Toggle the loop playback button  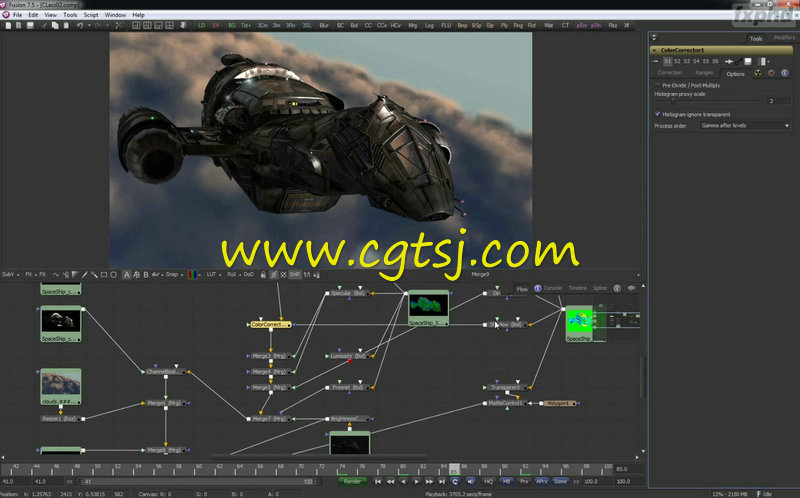click(x=455, y=481)
